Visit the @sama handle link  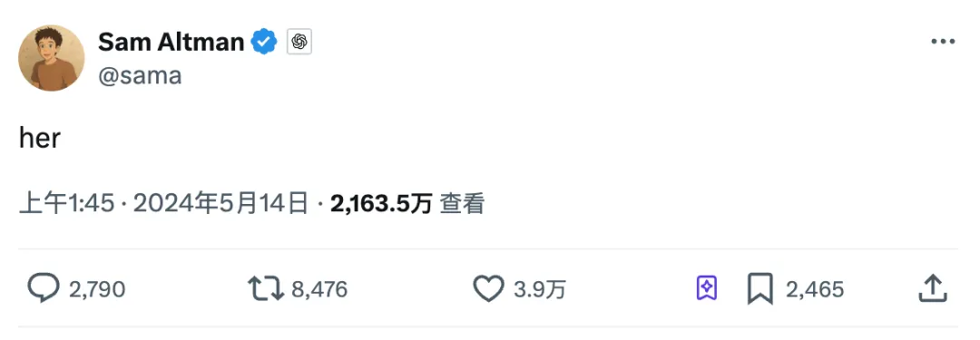[x=140, y=75]
